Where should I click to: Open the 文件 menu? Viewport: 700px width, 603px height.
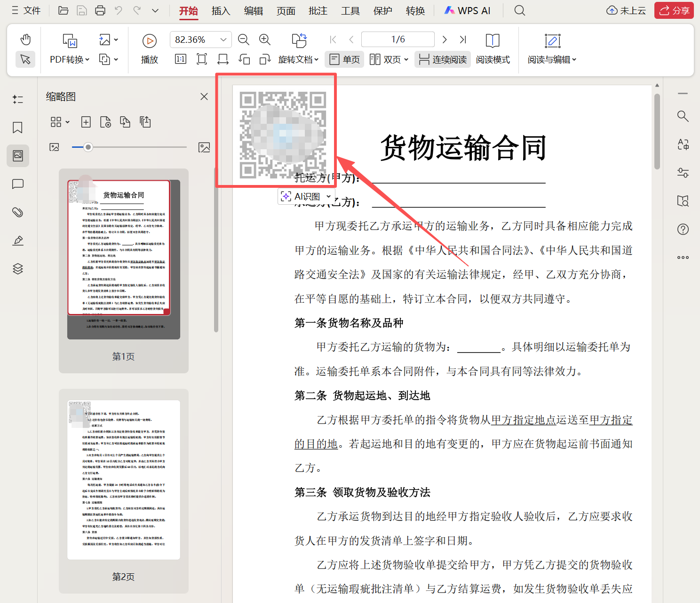point(26,10)
